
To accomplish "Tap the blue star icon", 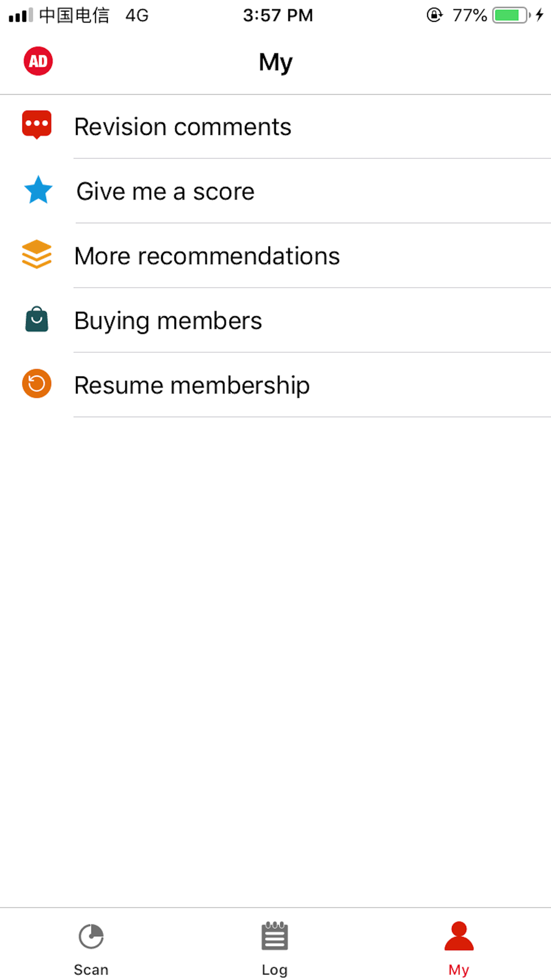I will coord(38,190).
